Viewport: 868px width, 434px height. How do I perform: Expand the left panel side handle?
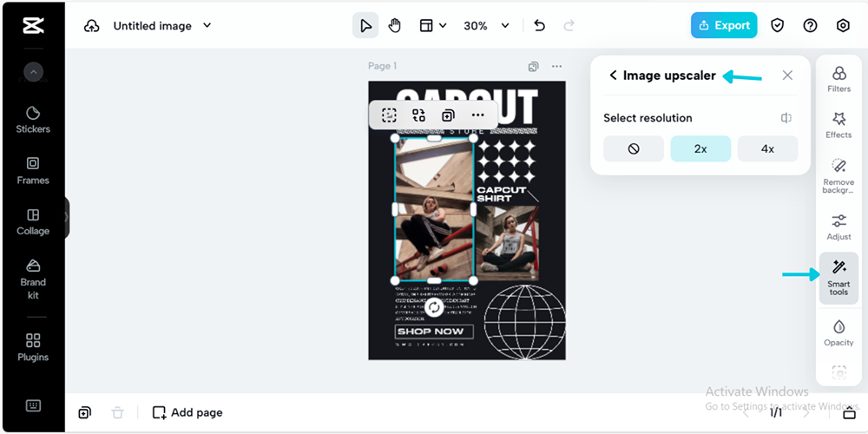click(67, 217)
